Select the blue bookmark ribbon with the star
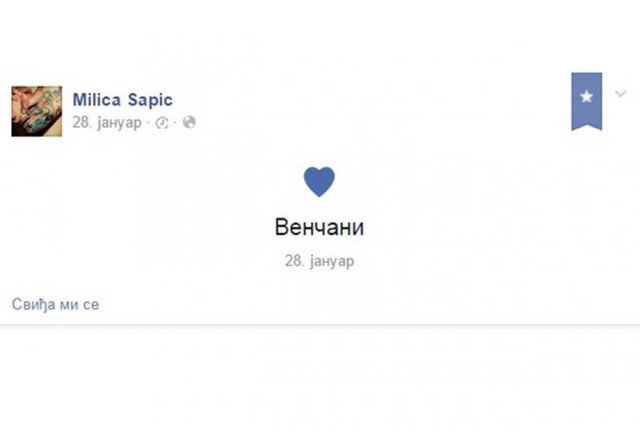 (587, 99)
